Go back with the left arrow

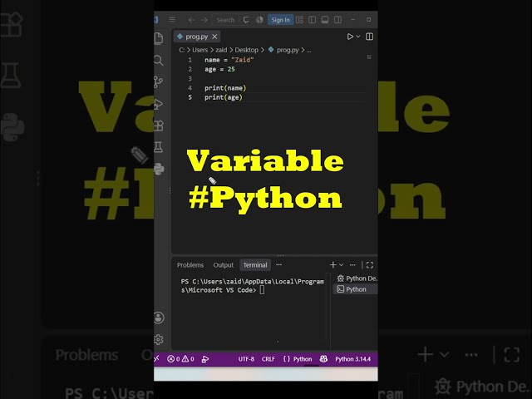click(191, 20)
